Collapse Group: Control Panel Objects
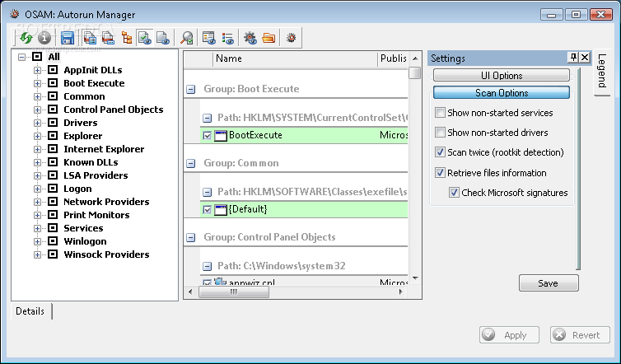Image resolution: width=621 pixels, height=364 pixels. coord(191,237)
